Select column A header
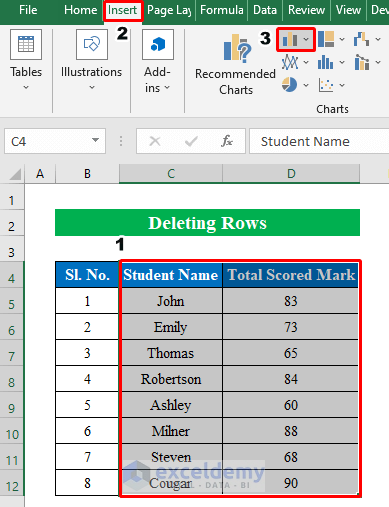Viewport: 389px width, 507px height. pos(40,174)
